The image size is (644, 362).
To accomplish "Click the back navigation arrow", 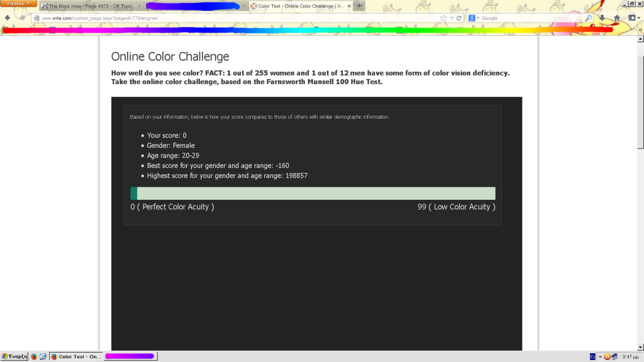I will (x=6, y=18).
